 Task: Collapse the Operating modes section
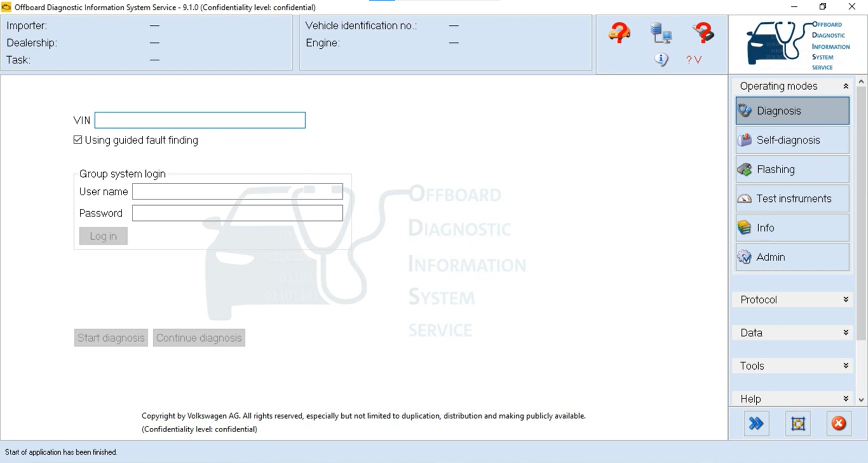[x=846, y=86]
